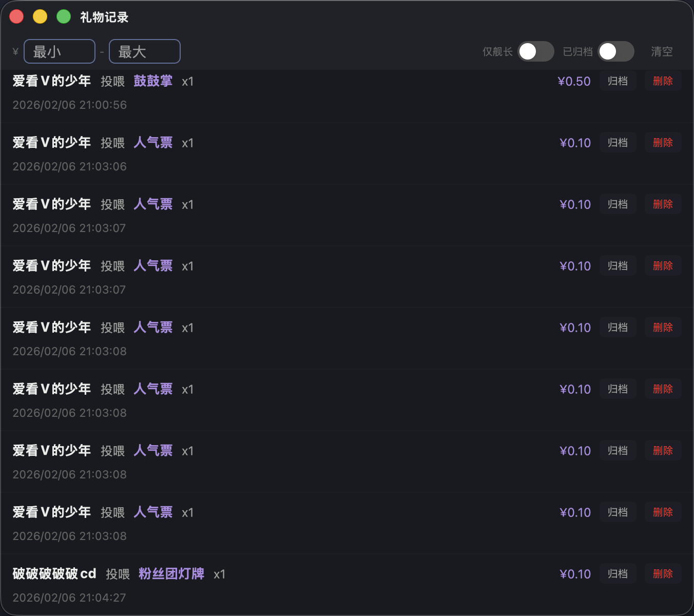
Task: Open the 粉丝团灯牌 gift link
Action: pyautogui.click(x=171, y=573)
